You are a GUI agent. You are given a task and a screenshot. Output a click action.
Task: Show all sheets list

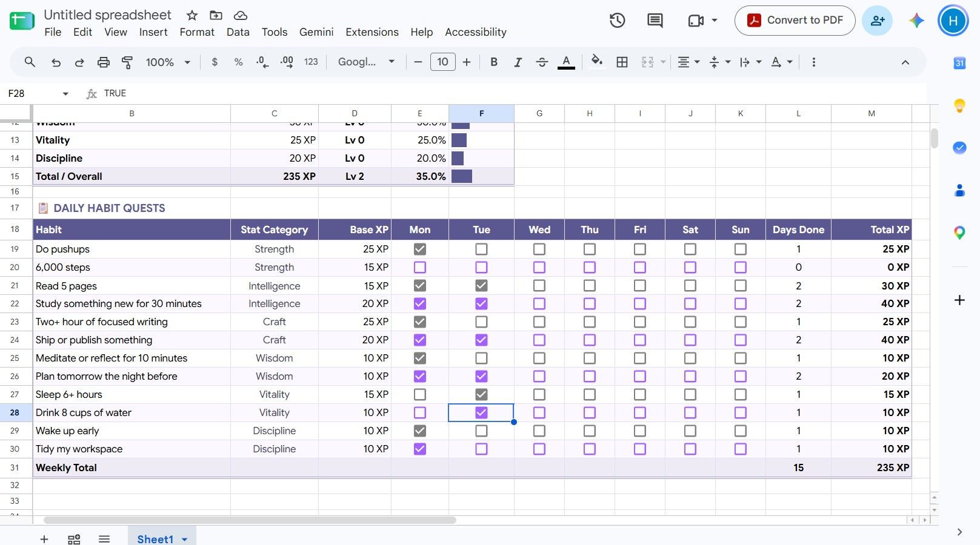pos(104,539)
